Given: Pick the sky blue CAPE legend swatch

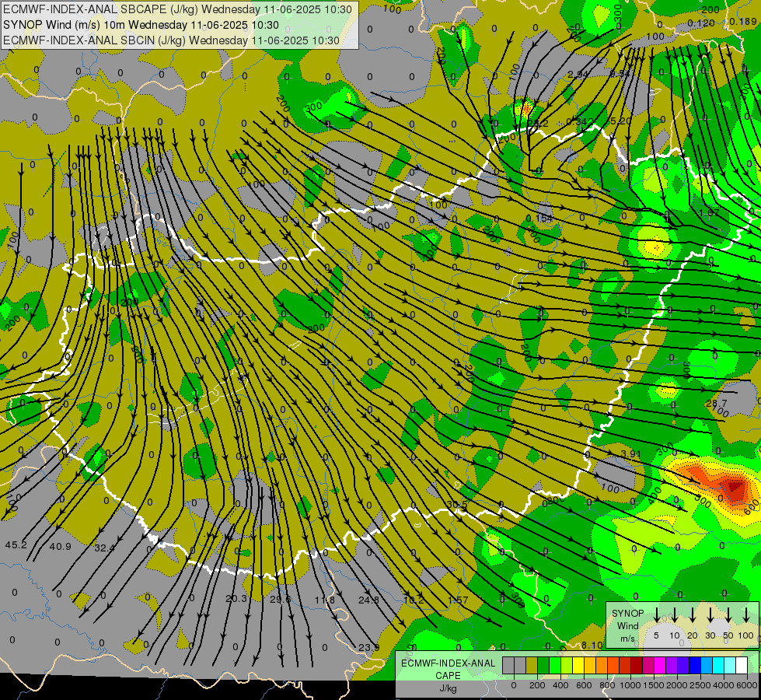Looking at the screenshot, I should 706,666.
